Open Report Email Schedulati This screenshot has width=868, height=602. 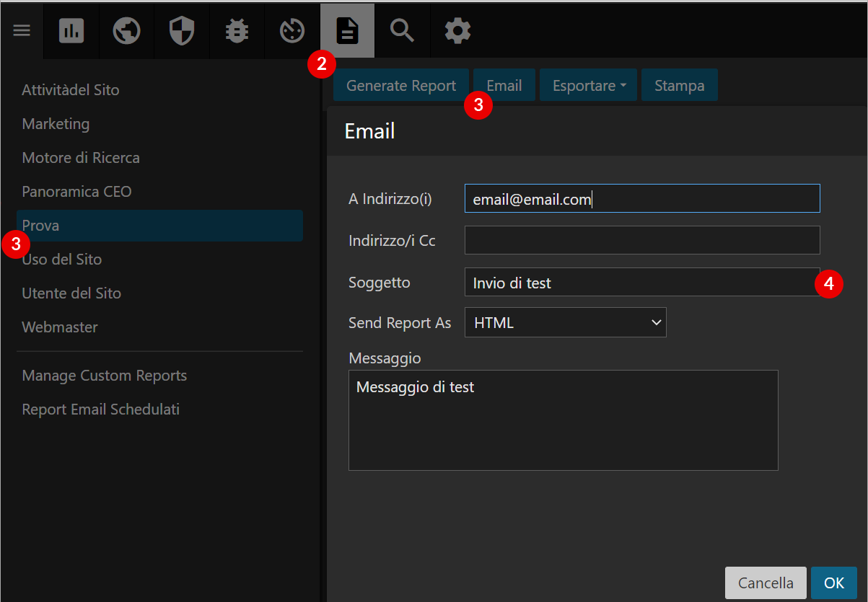(100, 409)
